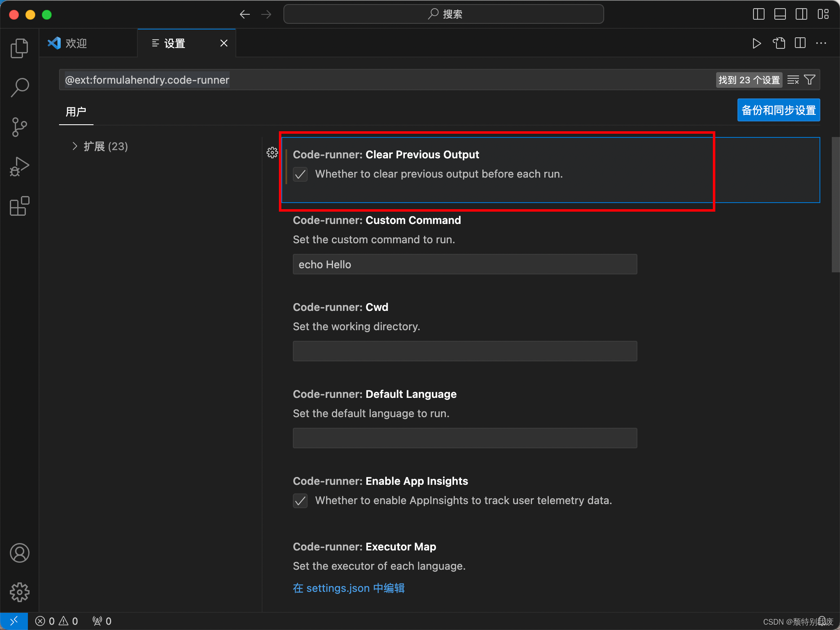Open gear menu for Clear Previous Output
Image resolution: width=840 pixels, height=630 pixels.
(x=272, y=153)
